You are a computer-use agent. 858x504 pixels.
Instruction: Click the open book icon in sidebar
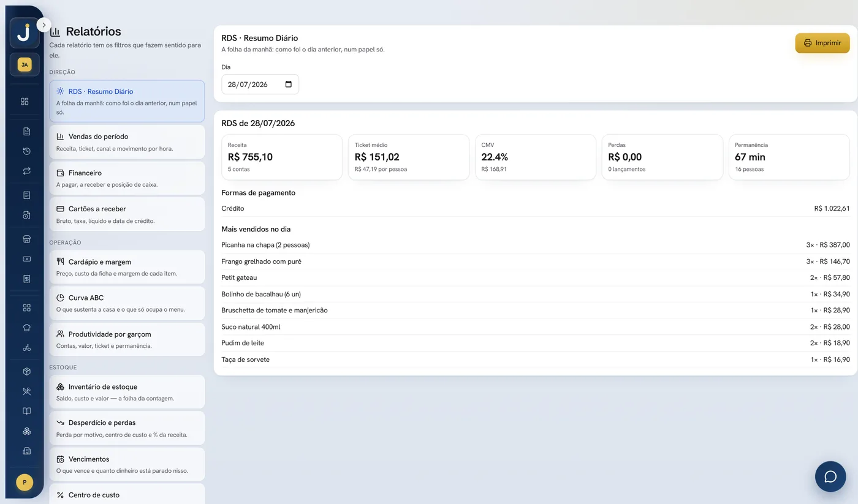click(x=26, y=412)
